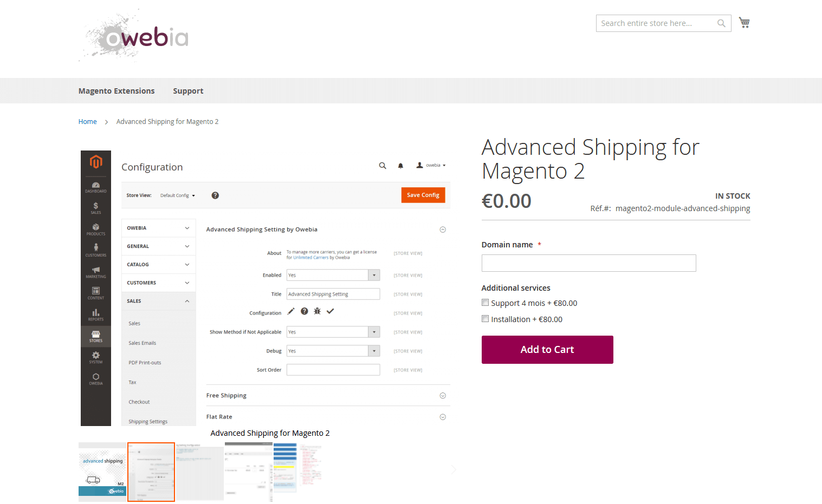822x504 pixels.
Task: Expand the Flat Rate group
Action: click(x=443, y=417)
